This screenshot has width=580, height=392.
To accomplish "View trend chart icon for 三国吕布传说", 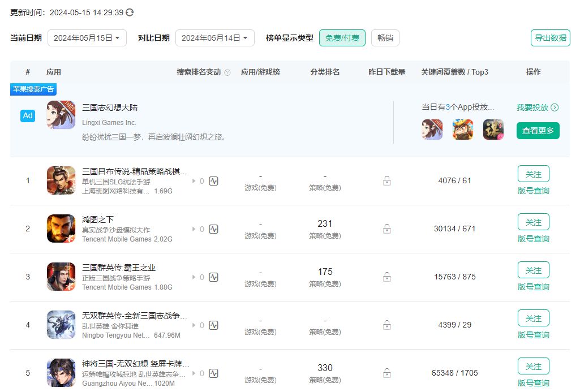I will (x=213, y=181).
